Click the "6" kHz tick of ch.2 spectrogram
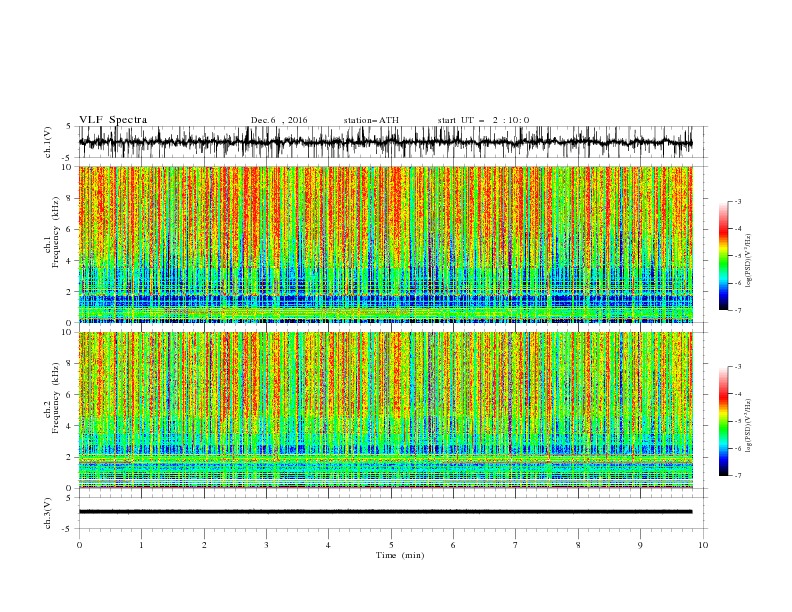 71,395
